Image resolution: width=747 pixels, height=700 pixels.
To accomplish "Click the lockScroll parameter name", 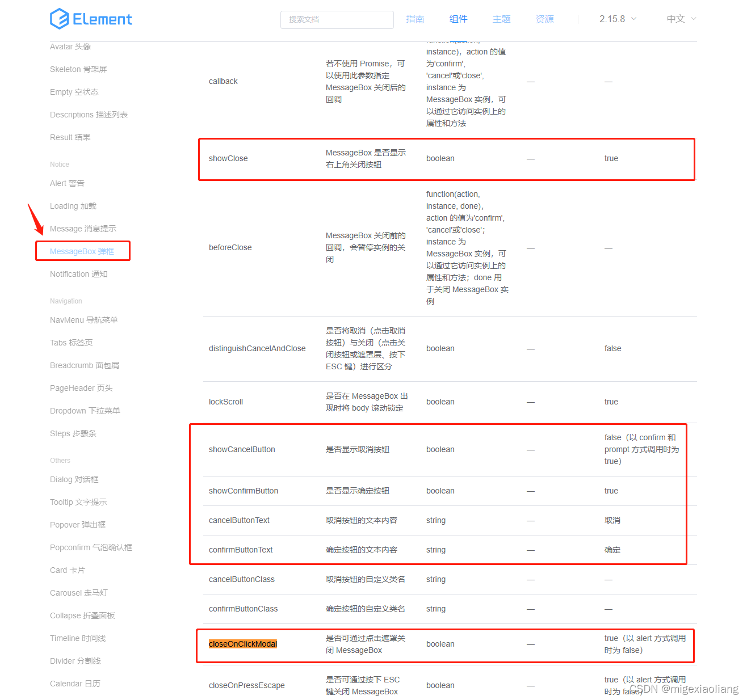I will click(226, 402).
